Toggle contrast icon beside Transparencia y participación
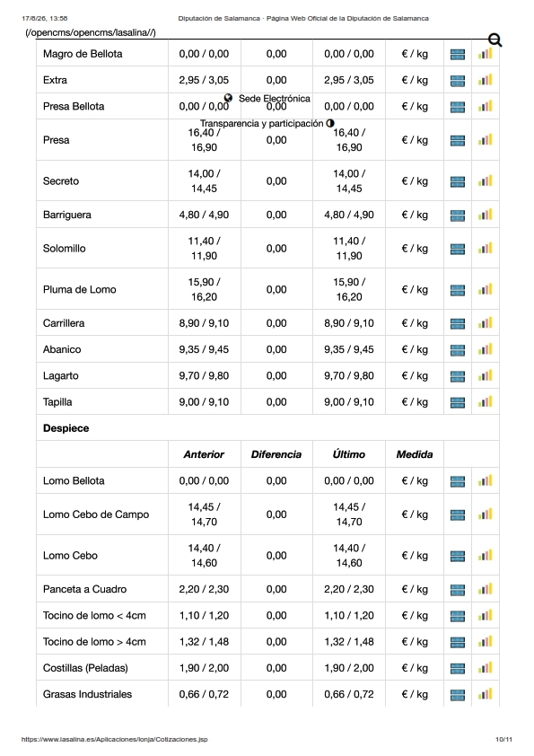 click(330, 123)
